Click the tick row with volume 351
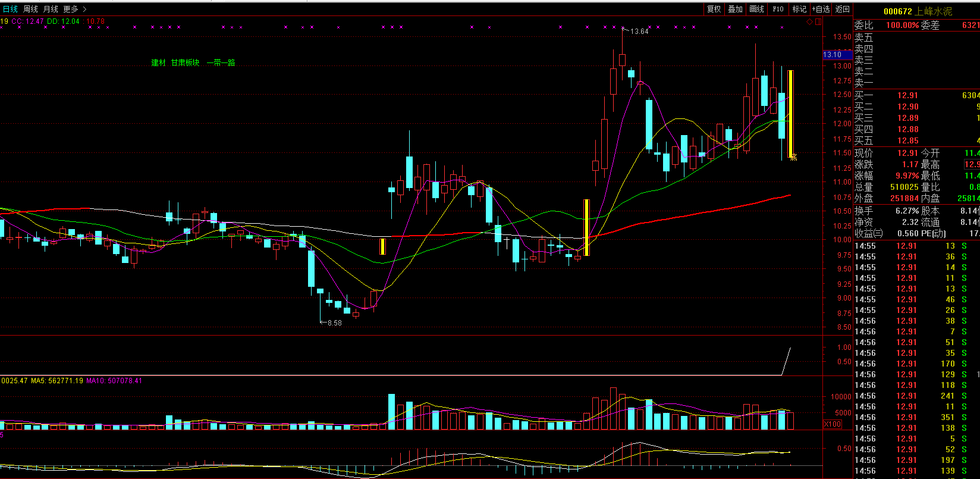The image size is (980, 479). (x=916, y=417)
